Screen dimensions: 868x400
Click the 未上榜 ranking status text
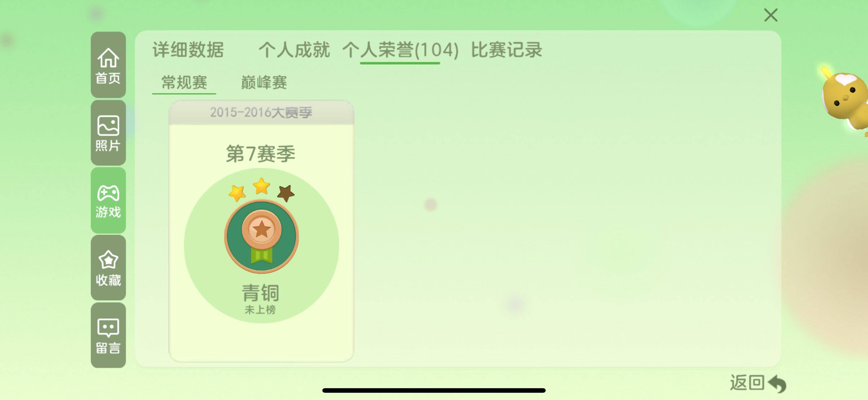(x=260, y=310)
